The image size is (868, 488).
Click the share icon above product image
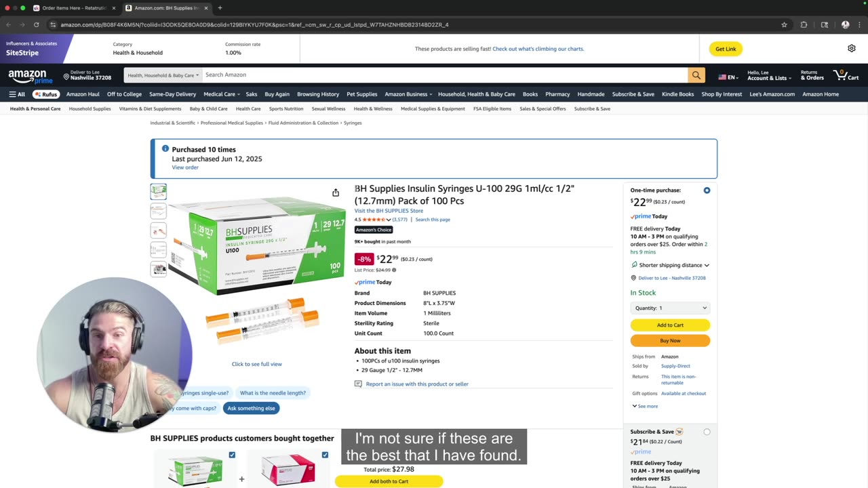pyautogui.click(x=336, y=192)
